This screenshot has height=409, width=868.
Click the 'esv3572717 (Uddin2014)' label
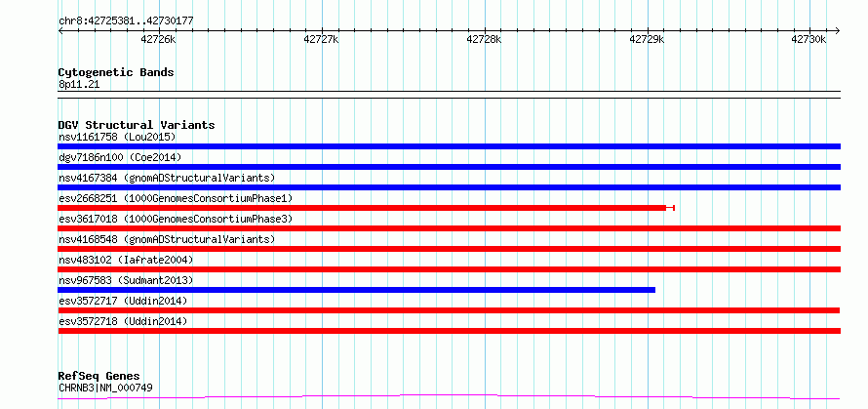click(123, 301)
